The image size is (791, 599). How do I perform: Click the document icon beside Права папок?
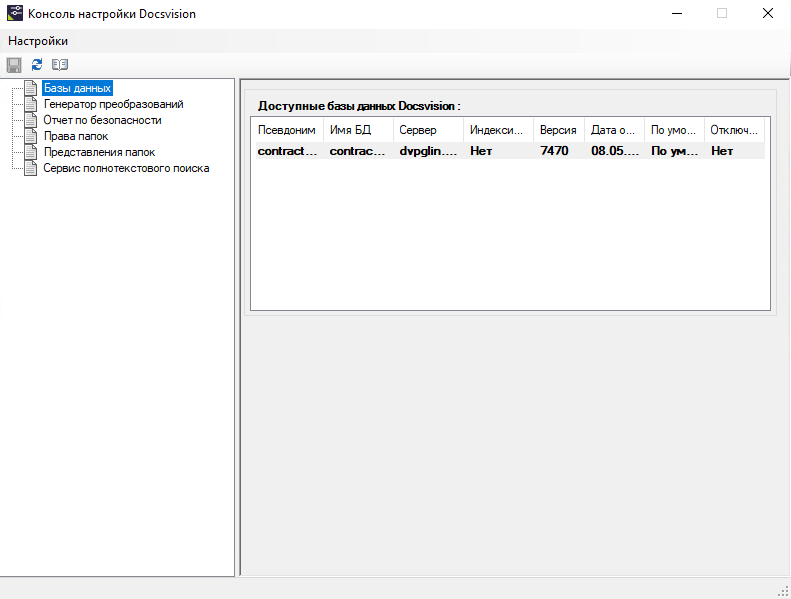[31, 136]
